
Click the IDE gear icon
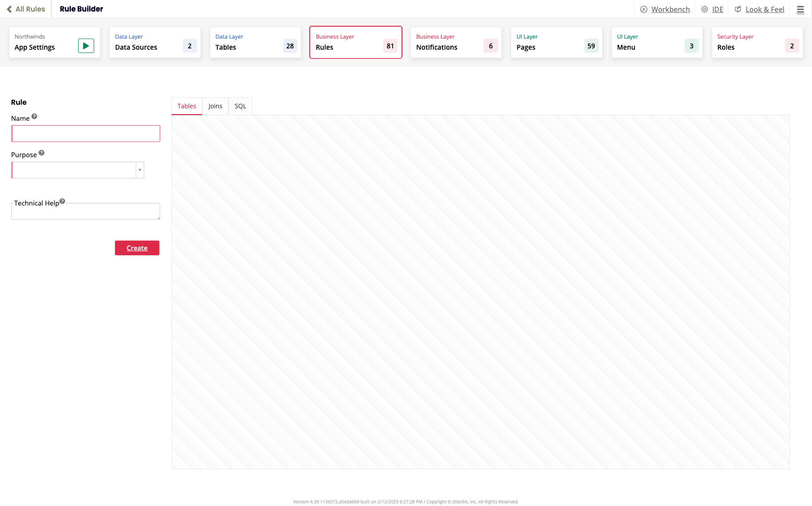[x=704, y=9]
